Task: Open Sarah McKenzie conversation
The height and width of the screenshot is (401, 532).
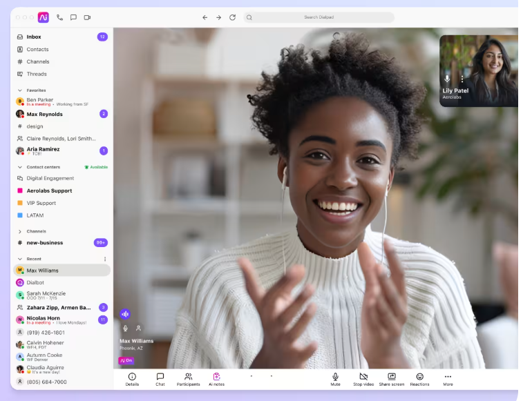Action: pyautogui.click(x=62, y=295)
